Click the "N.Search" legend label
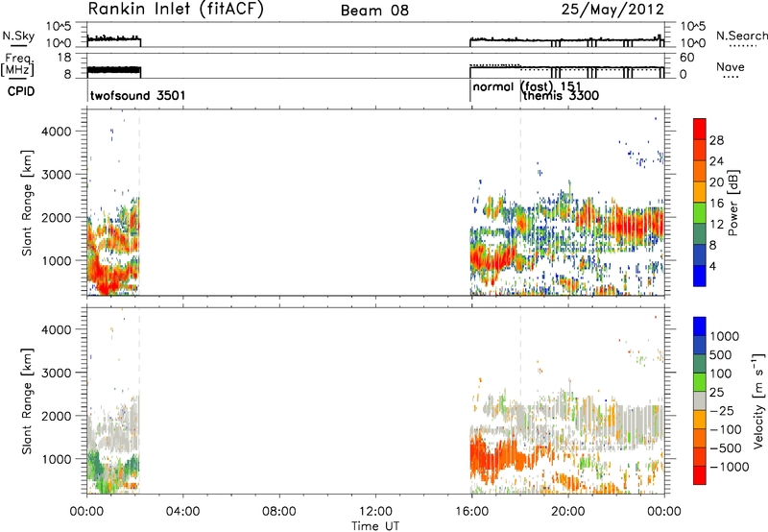Image resolution: width=768 pixels, height=532 pixels. (x=741, y=36)
